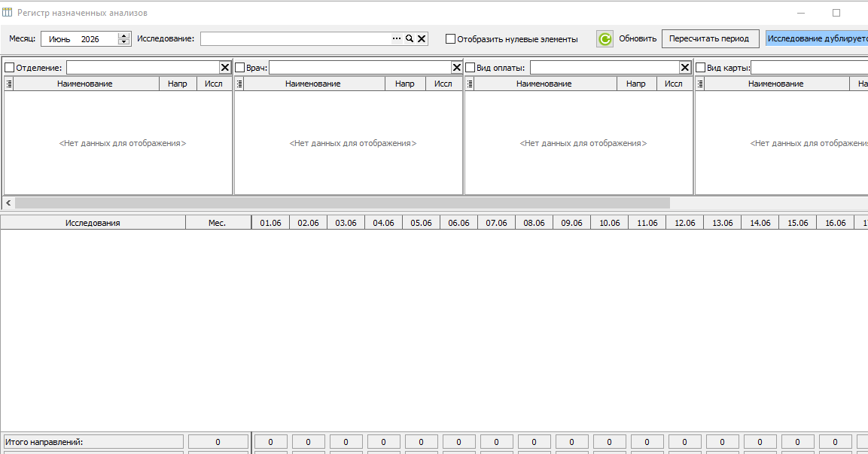The image size is (868, 454).
Task: Clear the Исследование field with X icon
Action: (x=422, y=38)
